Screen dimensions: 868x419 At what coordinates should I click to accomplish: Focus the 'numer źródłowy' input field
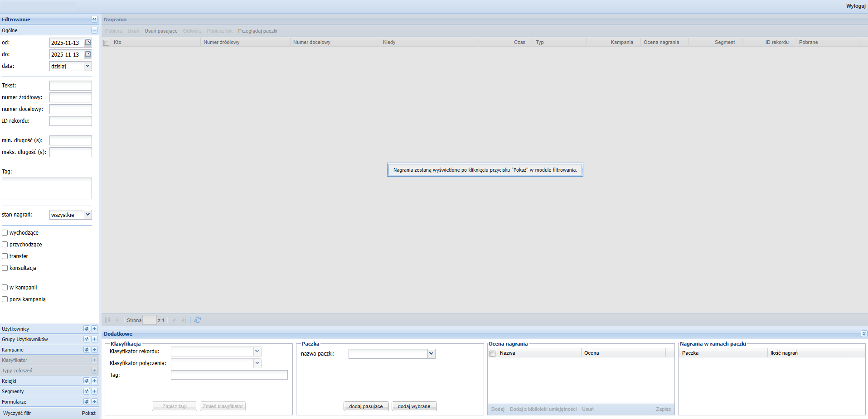(71, 97)
